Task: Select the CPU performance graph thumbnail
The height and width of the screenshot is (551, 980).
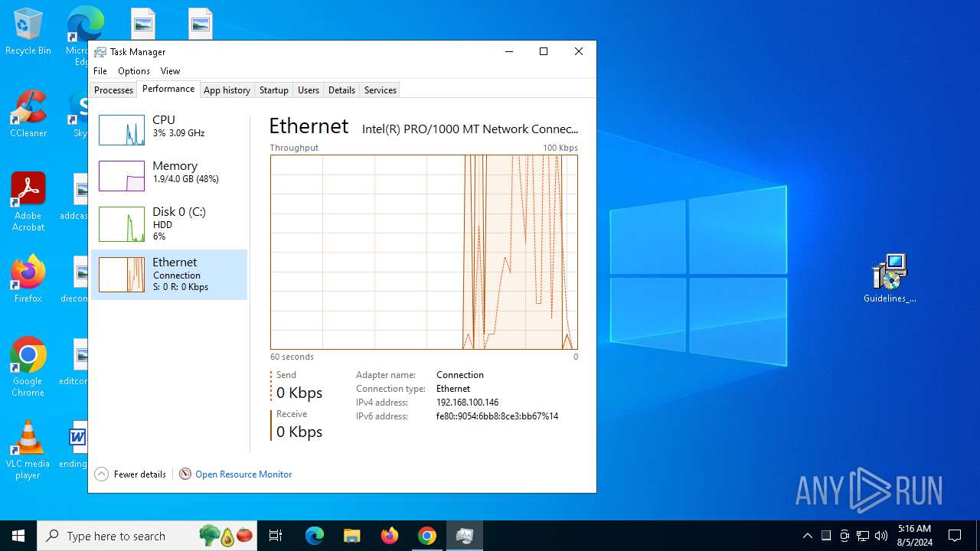Action: pos(122,130)
